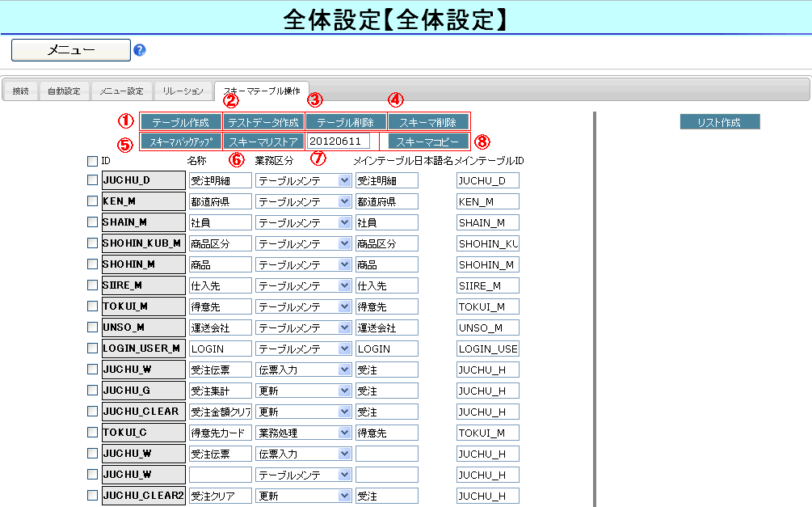
Task: Click the blue help question mark icon
Action: 140,50
